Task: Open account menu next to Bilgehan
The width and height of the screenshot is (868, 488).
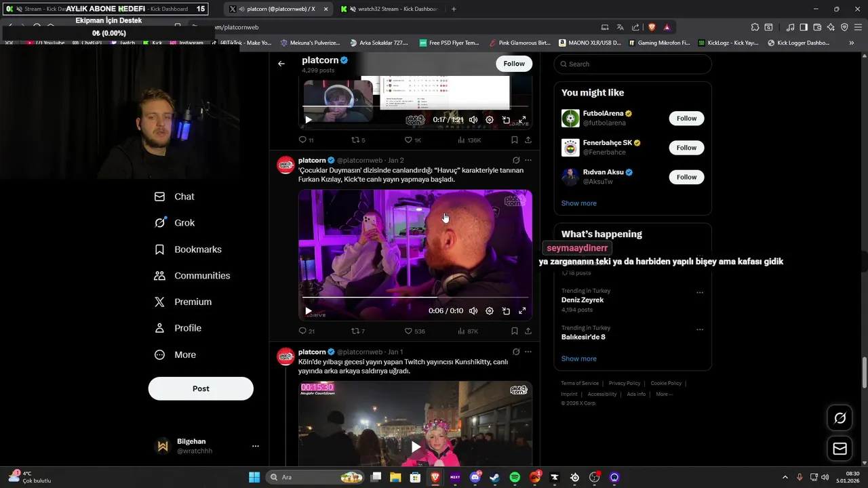Action: click(x=256, y=446)
